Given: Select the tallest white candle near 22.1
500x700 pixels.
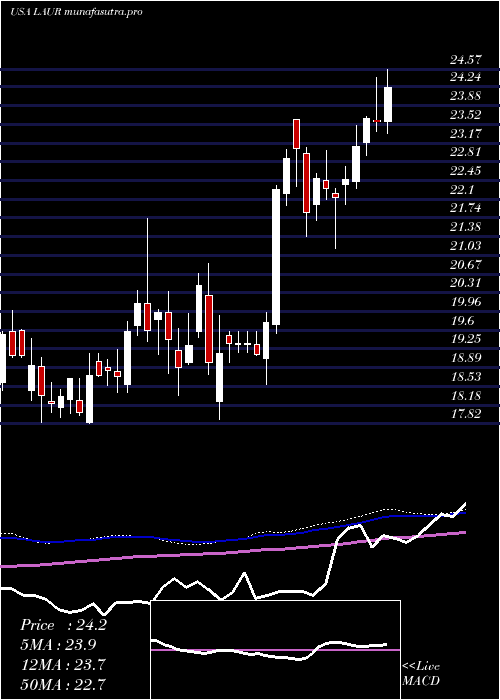Looking at the screenshot, I should pos(276,257).
